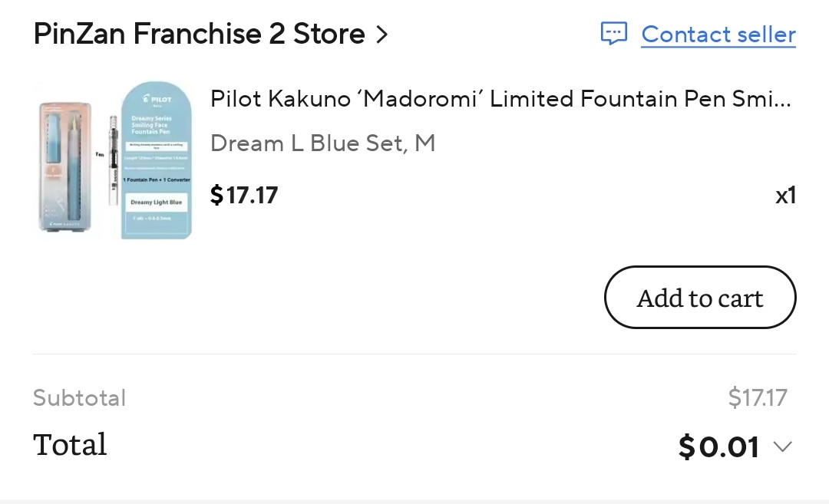Click the ink converter picture in the thumbnail
Screen dimensions: 829x504
112,160
